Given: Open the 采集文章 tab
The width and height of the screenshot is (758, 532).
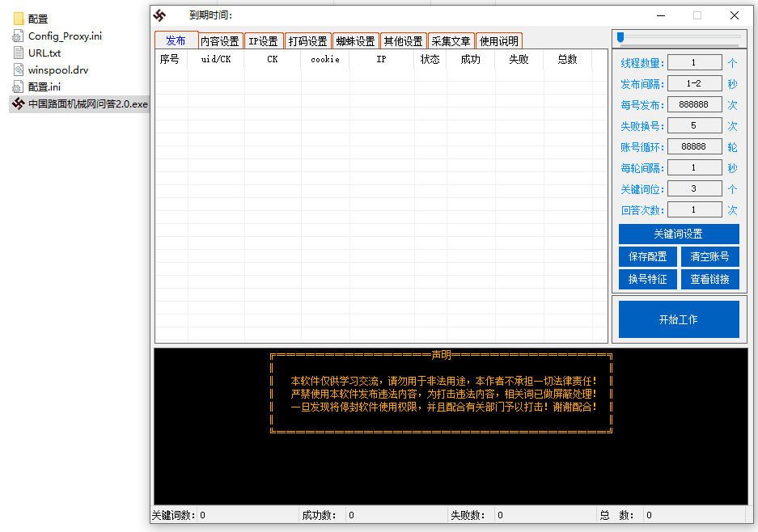Looking at the screenshot, I should pyautogui.click(x=451, y=40).
